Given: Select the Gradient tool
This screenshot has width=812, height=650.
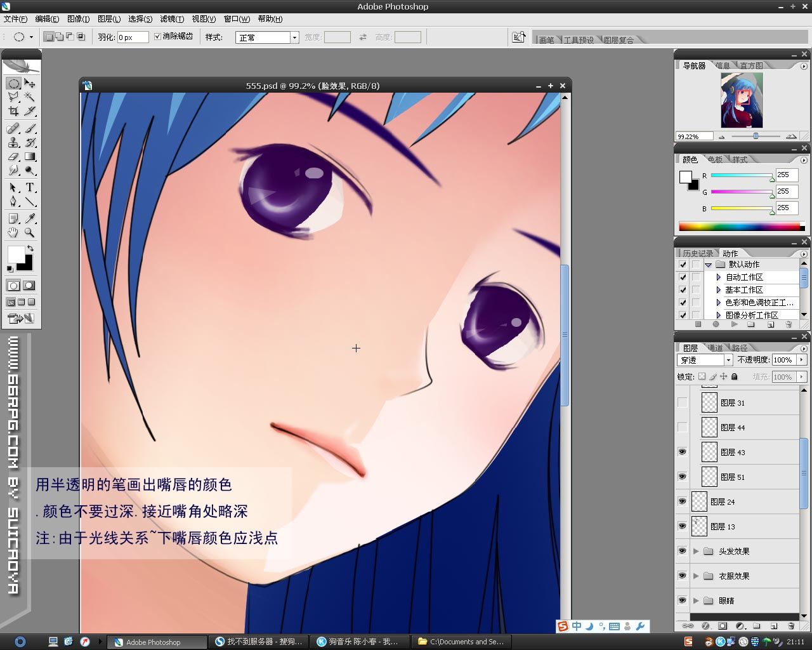Looking at the screenshot, I should (x=30, y=157).
